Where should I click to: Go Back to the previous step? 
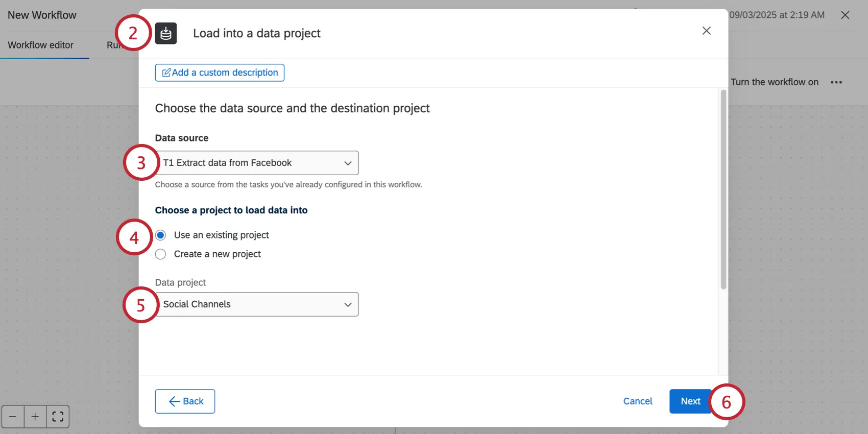[185, 401]
